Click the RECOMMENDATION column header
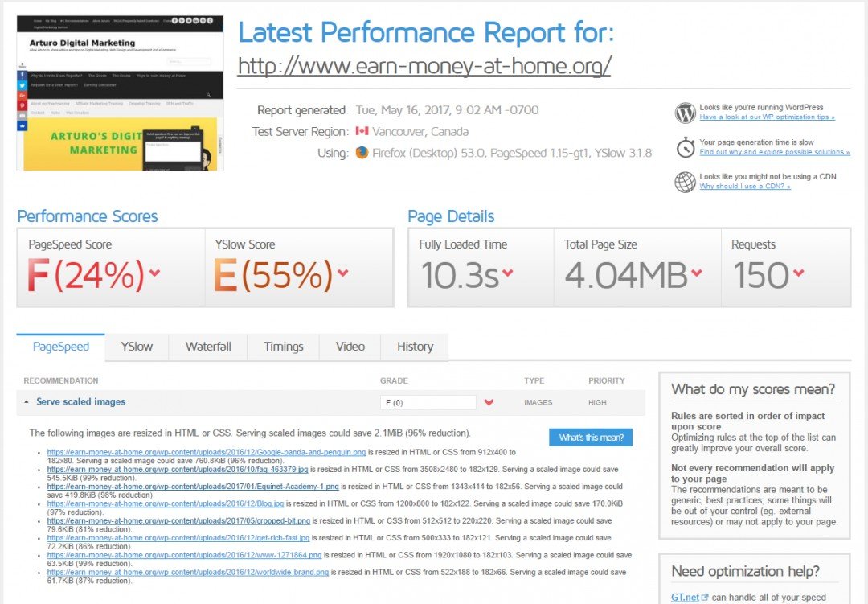The width and height of the screenshot is (868, 604). (61, 380)
